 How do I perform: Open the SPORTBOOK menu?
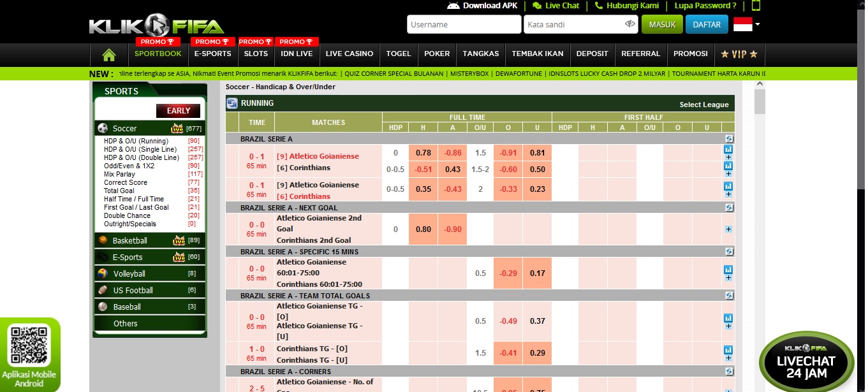pyautogui.click(x=158, y=54)
